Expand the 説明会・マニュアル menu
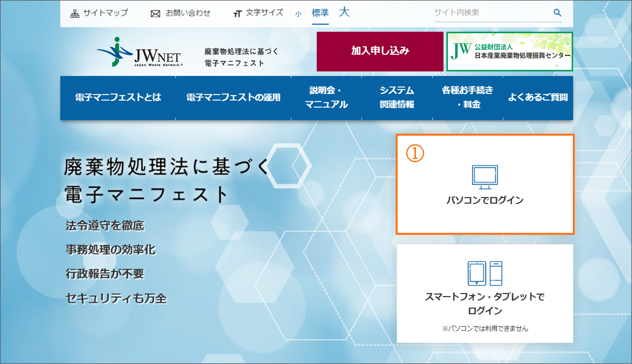Screen dimensions: 632x364 tap(326, 97)
